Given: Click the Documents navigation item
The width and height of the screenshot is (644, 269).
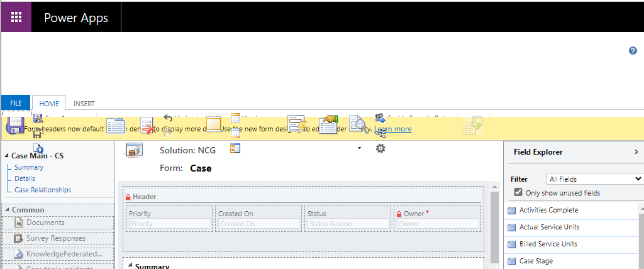Looking at the screenshot, I should coord(57,222).
